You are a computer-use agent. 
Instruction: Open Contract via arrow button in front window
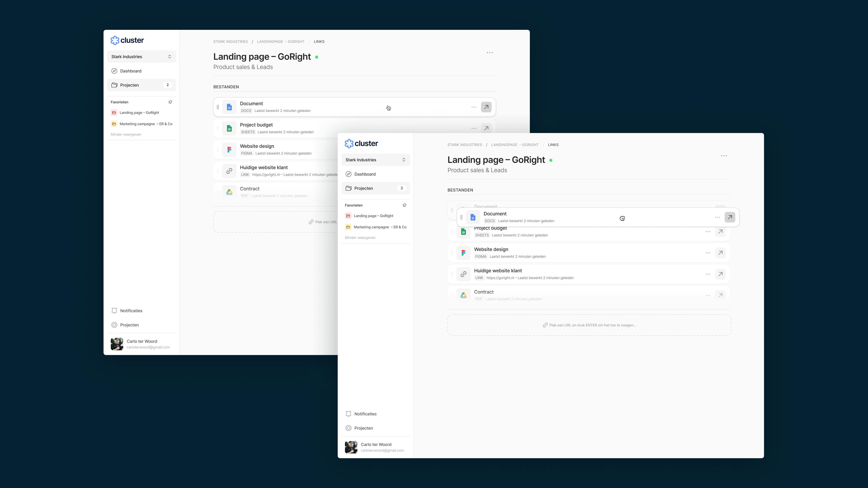pos(720,295)
